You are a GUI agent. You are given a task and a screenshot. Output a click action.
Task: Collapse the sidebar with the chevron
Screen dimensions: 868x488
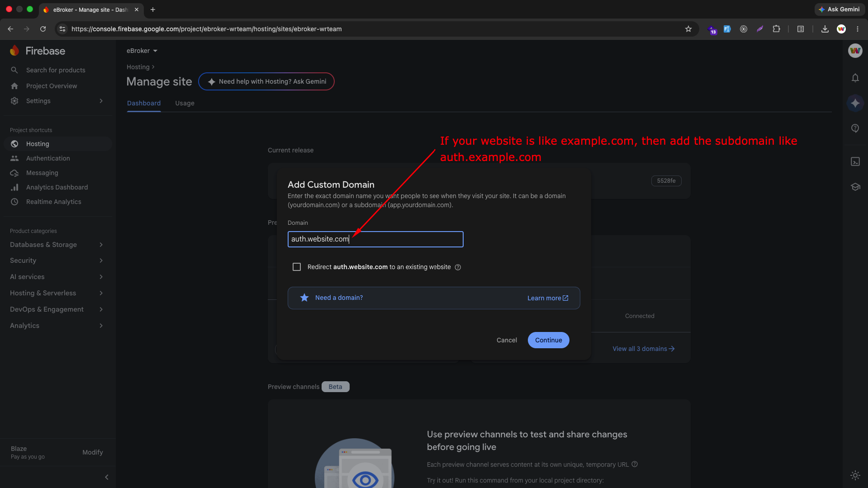point(107,477)
